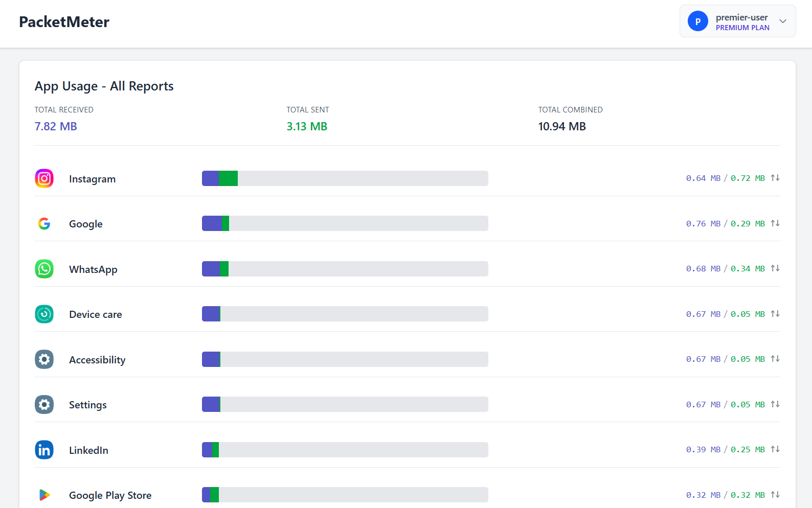This screenshot has width=812, height=508.
Task: Select the Google Play Store app name
Action: 110,495
